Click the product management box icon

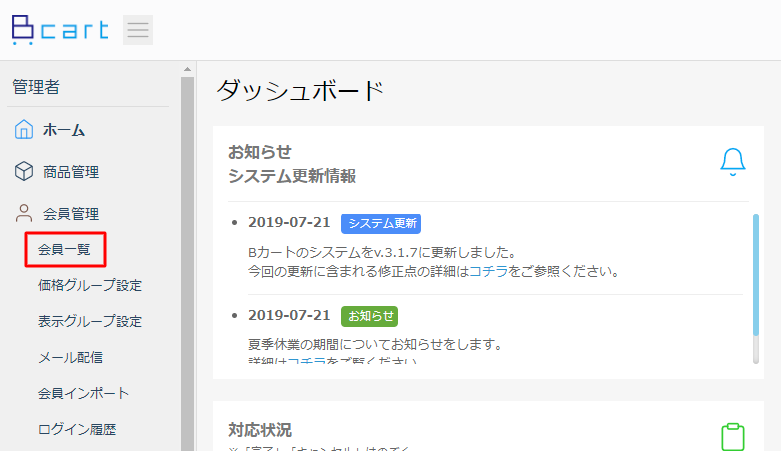click(x=23, y=171)
